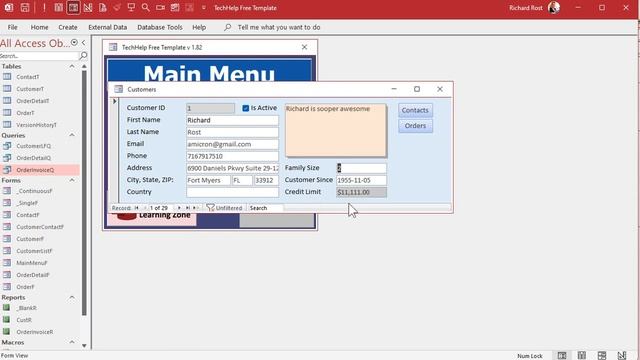The image size is (640, 360).
Task: Select the OrderDetailQ query icon
Action: [7, 158]
